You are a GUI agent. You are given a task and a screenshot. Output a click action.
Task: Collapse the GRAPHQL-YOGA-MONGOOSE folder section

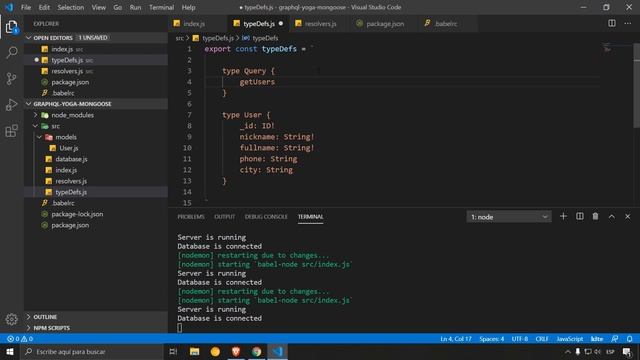point(29,104)
